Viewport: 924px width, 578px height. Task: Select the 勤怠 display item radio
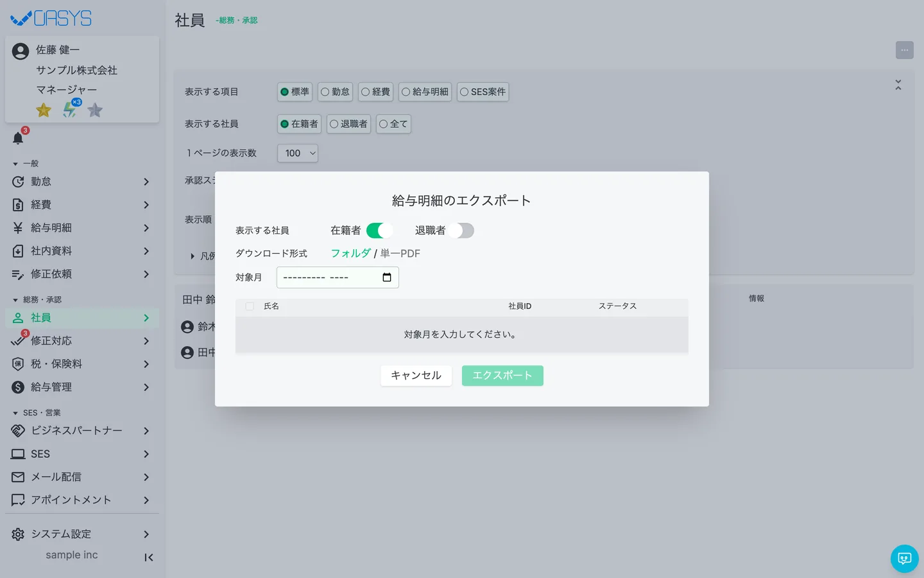click(x=335, y=92)
